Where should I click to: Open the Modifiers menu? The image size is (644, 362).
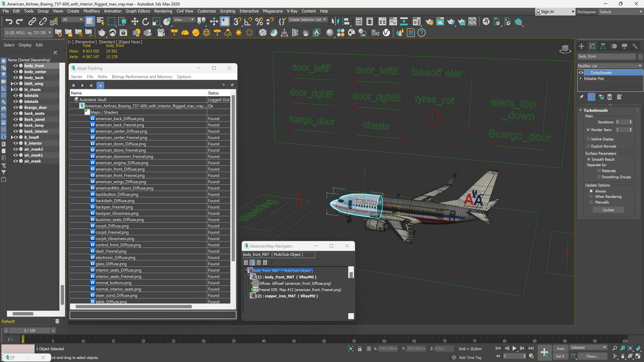tap(92, 11)
